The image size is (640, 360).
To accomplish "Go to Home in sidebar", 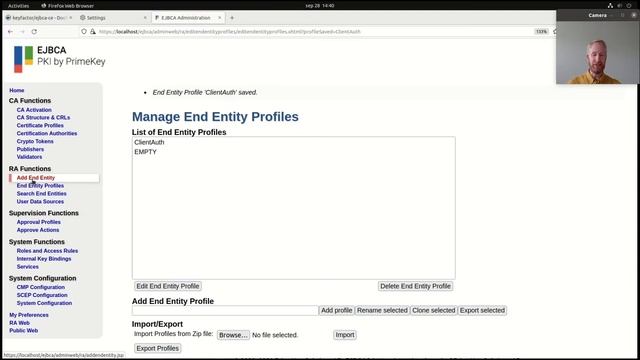I will pos(17,90).
